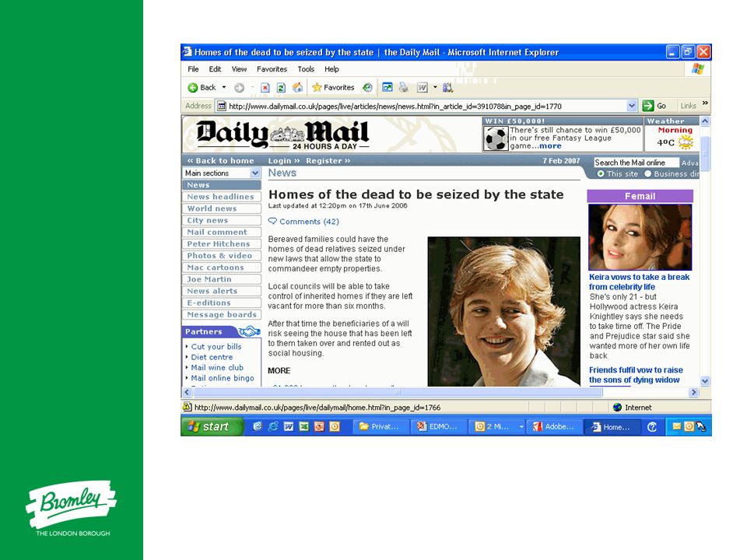Click the Back to home link
This screenshot has width=747, height=560.
(x=220, y=161)
